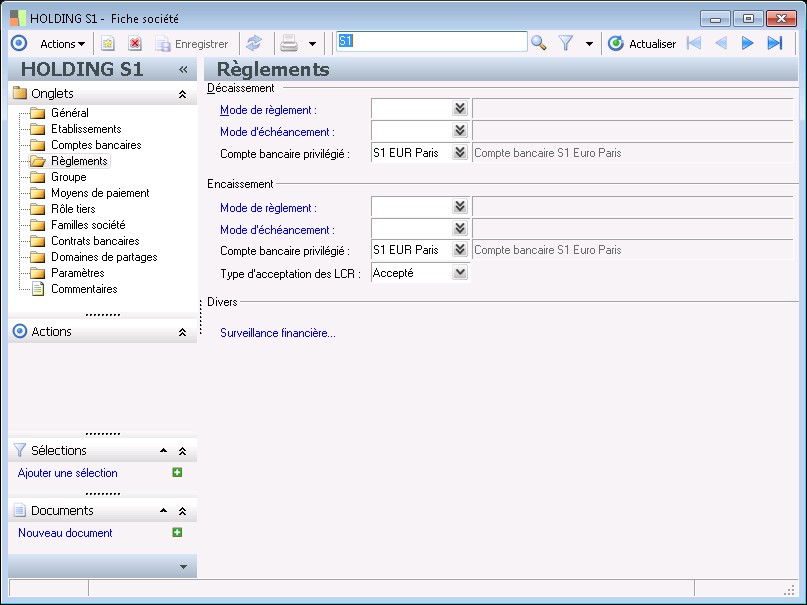The image size is (807, 605).
Task: Click the filter funnel toolbar icon
Action: coord(566,43)
